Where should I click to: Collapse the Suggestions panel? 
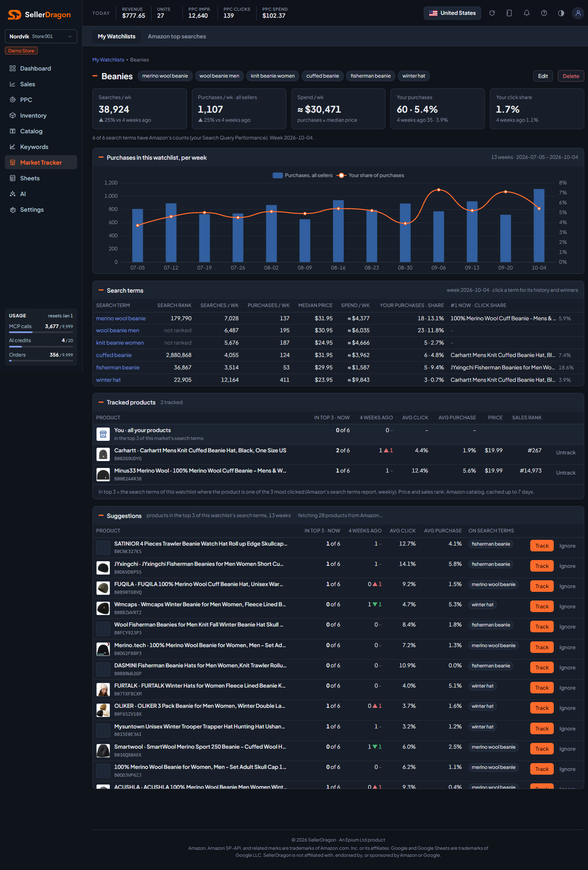coord(101,515)
